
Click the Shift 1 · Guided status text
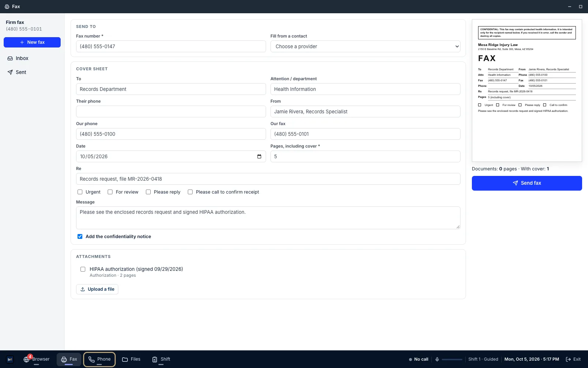pos(483,359)
